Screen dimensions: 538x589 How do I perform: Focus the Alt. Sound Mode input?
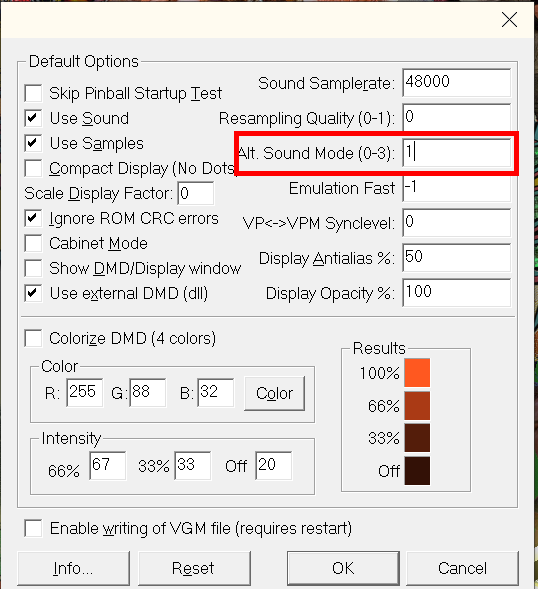pos(456,153)
